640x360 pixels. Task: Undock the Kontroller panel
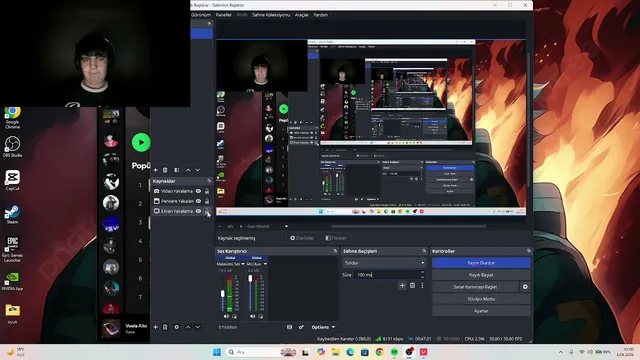[529, 251]
